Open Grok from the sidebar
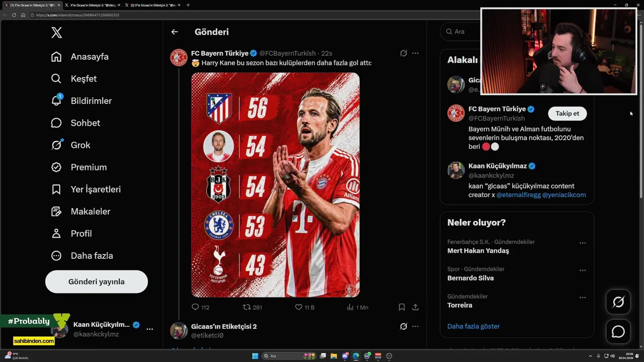Viewport: 644px width, 362px height. click(x=70, y=145)
